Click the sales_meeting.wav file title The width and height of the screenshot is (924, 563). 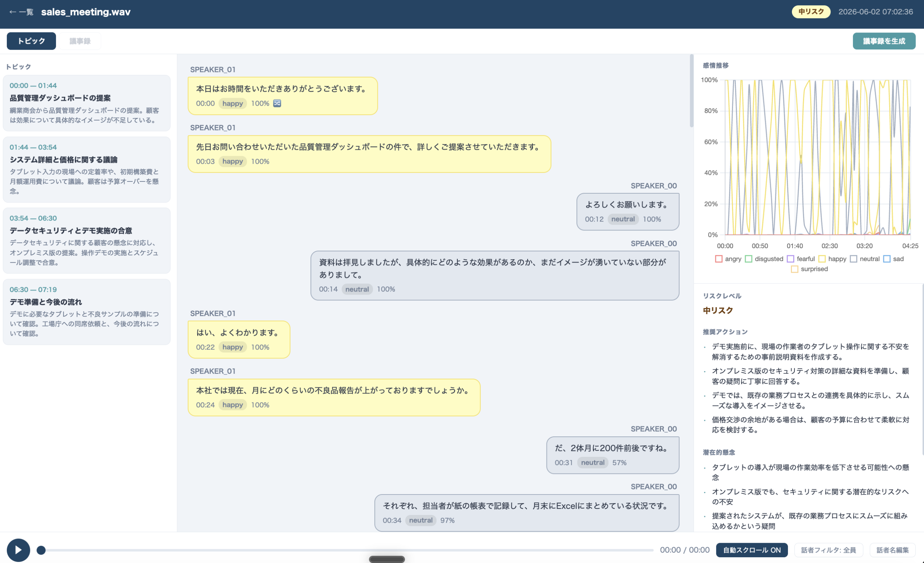86,12
